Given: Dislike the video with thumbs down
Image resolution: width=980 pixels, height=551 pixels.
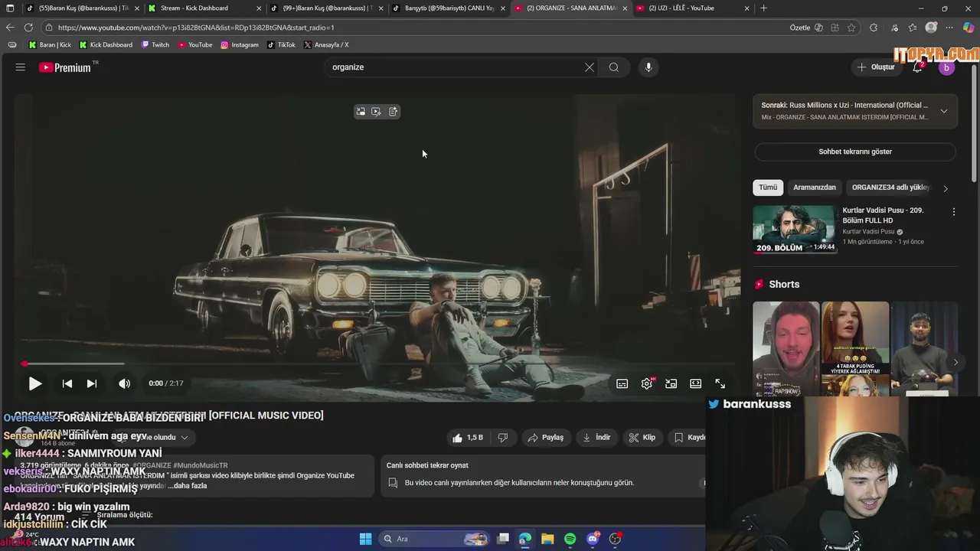Looking at the screenshot, I should [503, 438].
